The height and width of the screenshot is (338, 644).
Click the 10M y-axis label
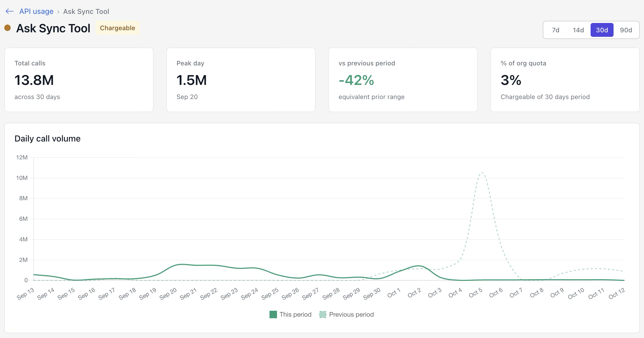click(22, 178)
